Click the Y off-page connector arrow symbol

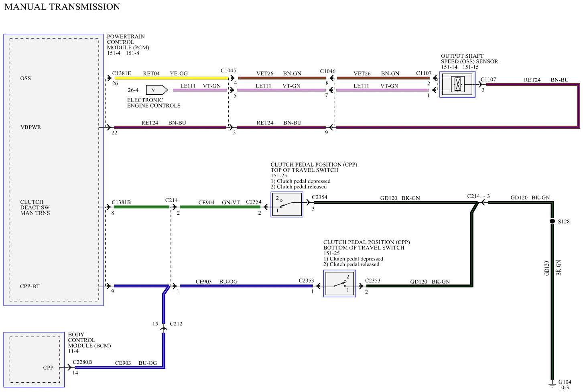pyautogui.click(x=157, y=90)
